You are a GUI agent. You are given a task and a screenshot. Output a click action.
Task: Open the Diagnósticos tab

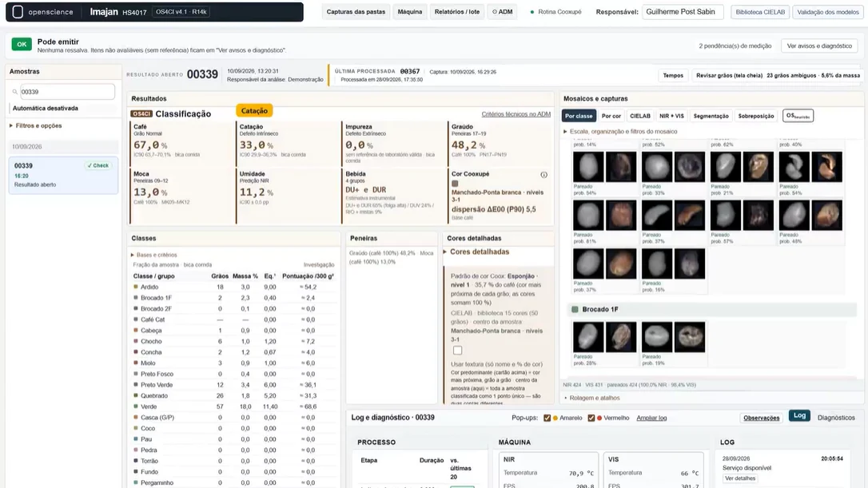click(x=836, y=418)
